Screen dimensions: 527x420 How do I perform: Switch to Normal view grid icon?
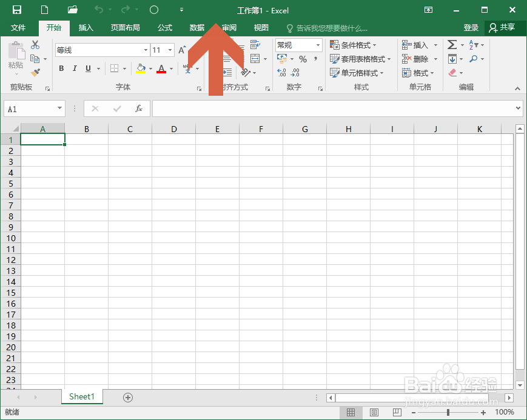click(x=351, y=412)
